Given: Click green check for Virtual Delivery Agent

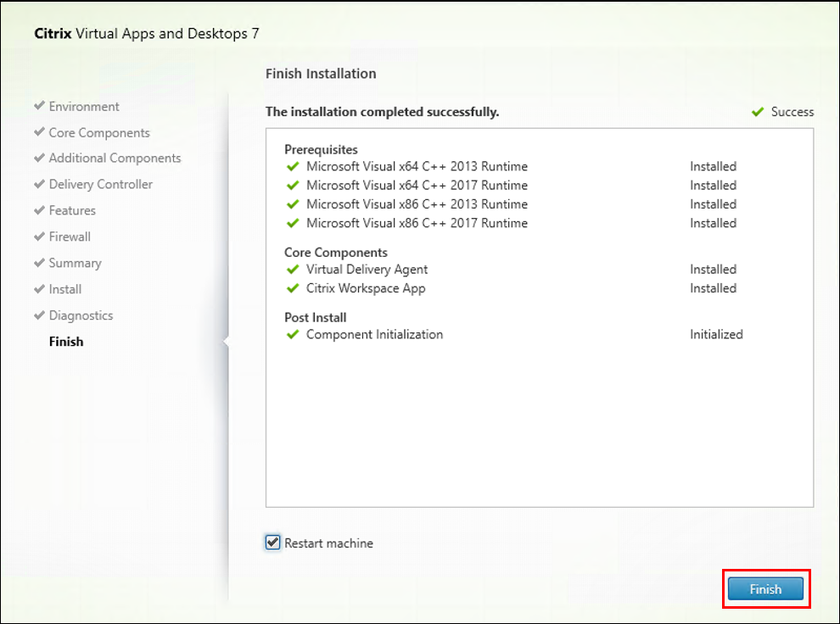Looking at the screenshot, I should 293,270.
